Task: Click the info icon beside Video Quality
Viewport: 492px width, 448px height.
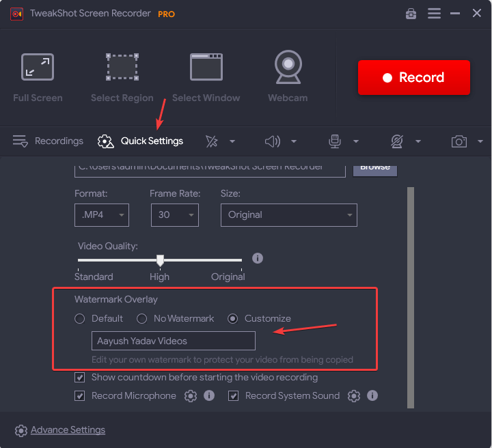Action: [x=258, y=259]
